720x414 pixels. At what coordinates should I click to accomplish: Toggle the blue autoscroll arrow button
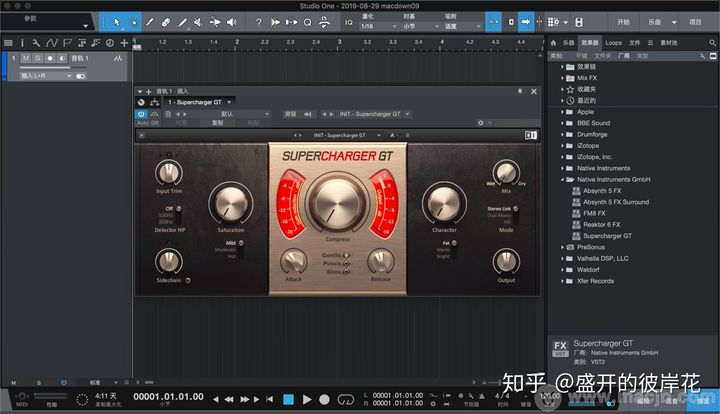(526, 22)
